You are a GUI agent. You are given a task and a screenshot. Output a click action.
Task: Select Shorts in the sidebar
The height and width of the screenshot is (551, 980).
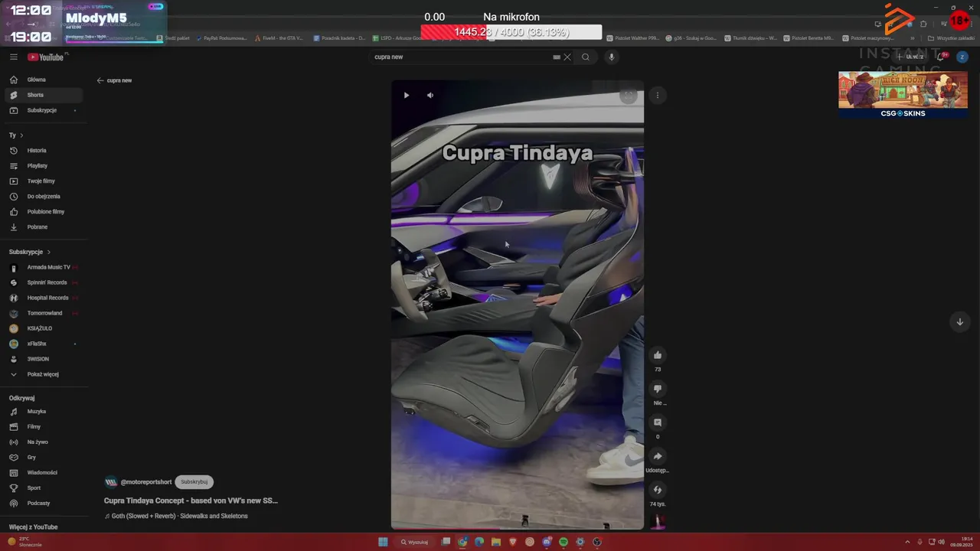tap(44, 95)
